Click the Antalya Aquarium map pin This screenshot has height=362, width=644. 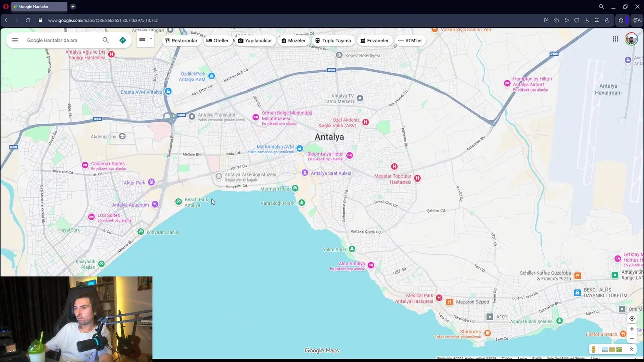tap(155, 204)
